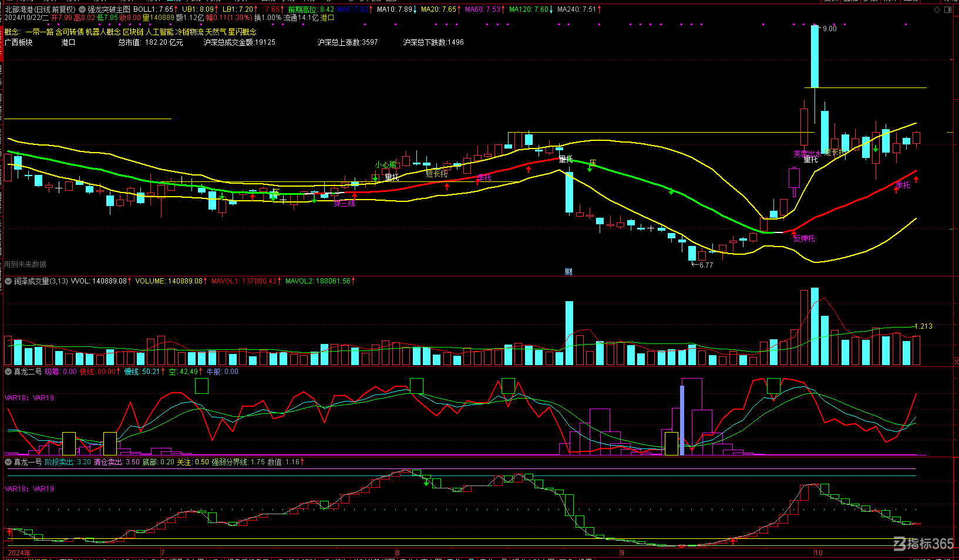
Task: Click the 沪深总下跌数:1496 text
Action: pyautogui.click(x=433, y=42)
